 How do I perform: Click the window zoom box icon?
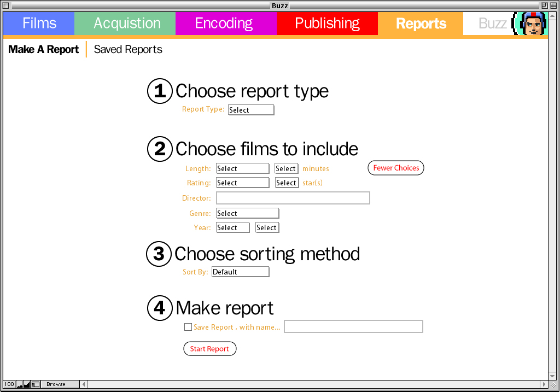545,5
